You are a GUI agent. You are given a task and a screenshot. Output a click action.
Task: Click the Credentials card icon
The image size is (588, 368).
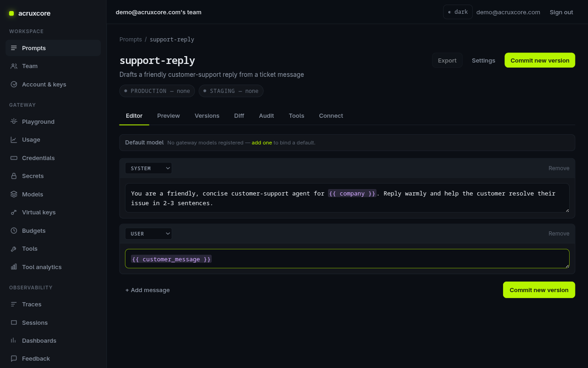(x=14, y=158)
